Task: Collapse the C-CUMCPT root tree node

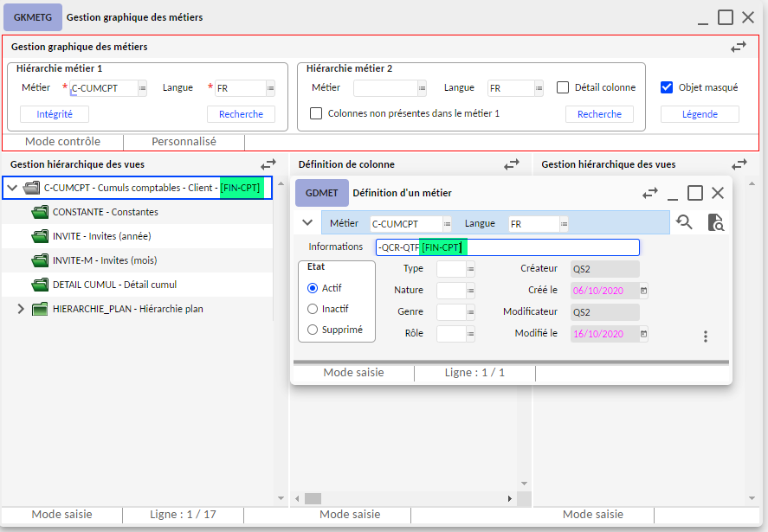Action: (12, 187)
